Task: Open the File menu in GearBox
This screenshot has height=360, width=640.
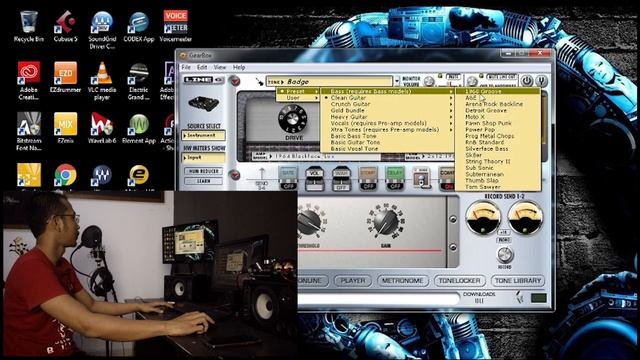Action: pyautogui.click(x=186, y=67)
